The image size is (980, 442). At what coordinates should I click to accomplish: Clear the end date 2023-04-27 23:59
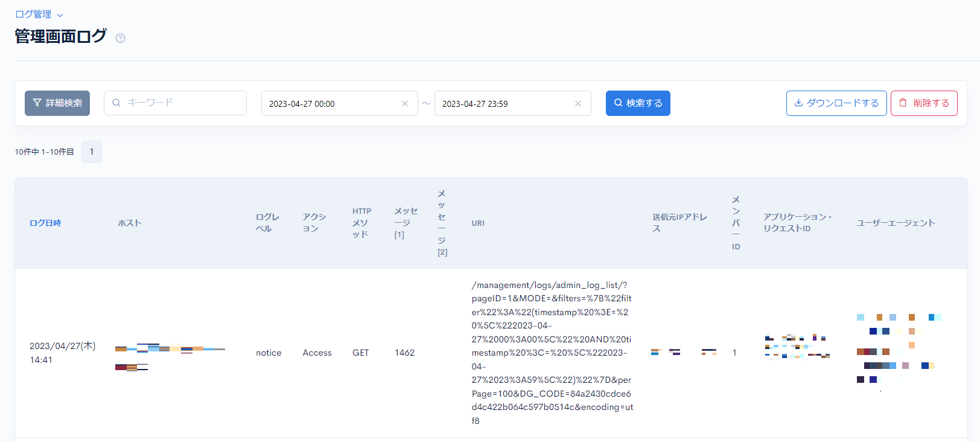click(x=578, y=104)
